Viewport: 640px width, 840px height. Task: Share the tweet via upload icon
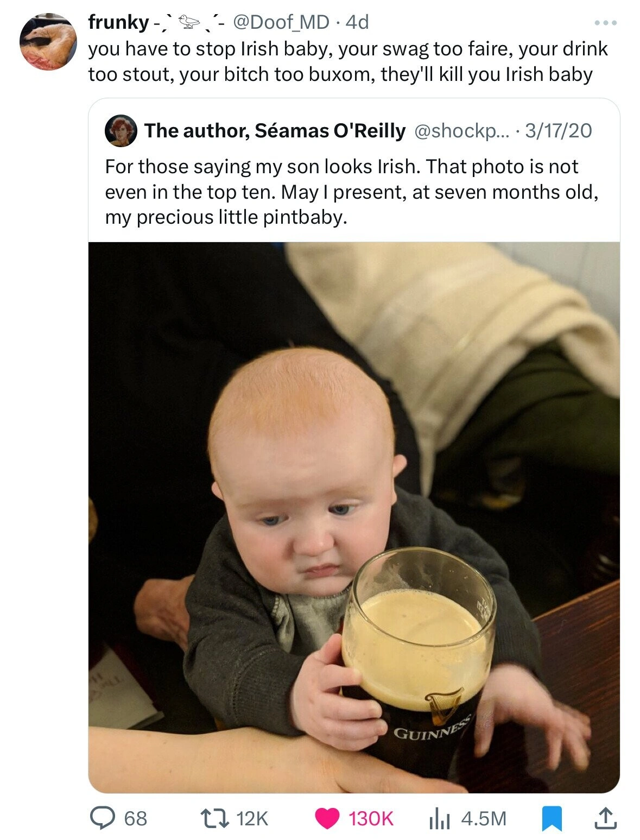pos(606,818)
